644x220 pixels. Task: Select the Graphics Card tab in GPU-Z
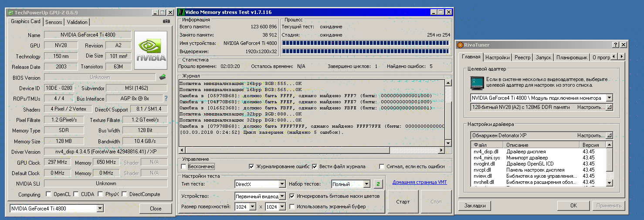pos(26,21)
